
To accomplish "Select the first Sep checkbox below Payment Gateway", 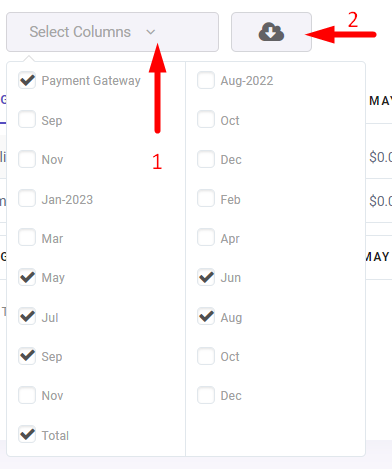I will pos(27,120).
